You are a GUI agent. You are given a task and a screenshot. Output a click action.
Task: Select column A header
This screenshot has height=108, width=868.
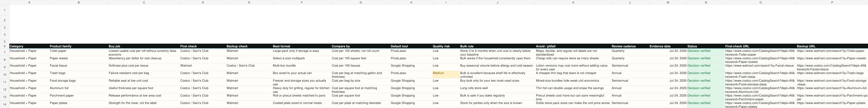point(29,2)
